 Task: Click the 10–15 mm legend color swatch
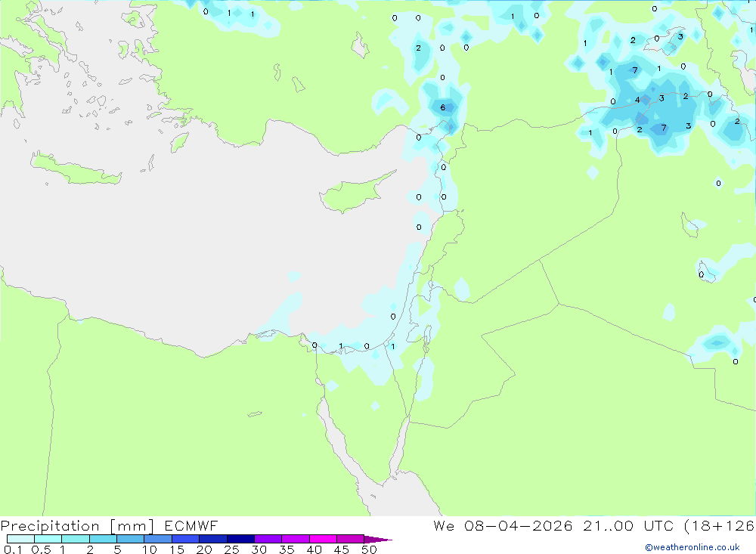point(158,539)
